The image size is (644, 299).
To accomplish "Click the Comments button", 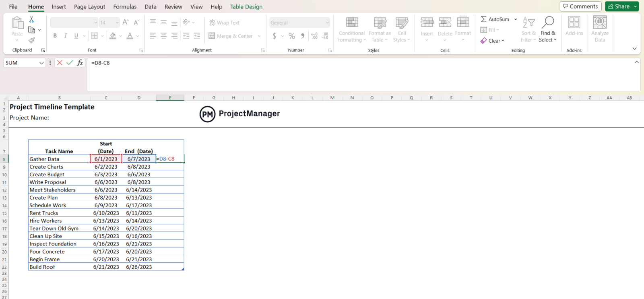I will (x=580, y=6).
